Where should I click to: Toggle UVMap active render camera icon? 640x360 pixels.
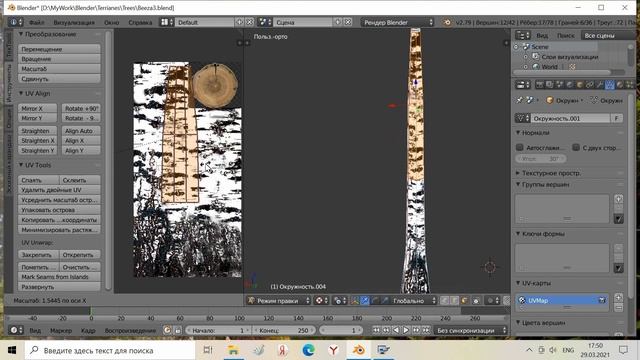(602, 300)
